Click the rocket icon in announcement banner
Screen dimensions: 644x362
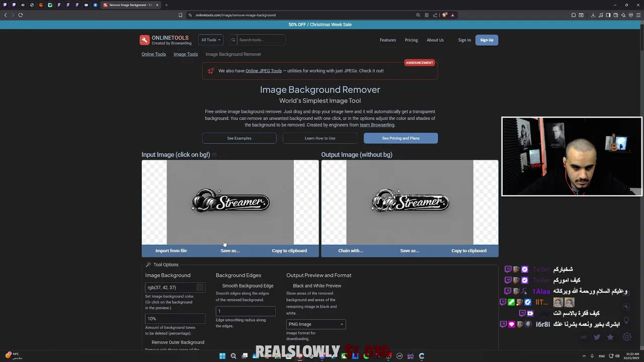coord(210,71)
